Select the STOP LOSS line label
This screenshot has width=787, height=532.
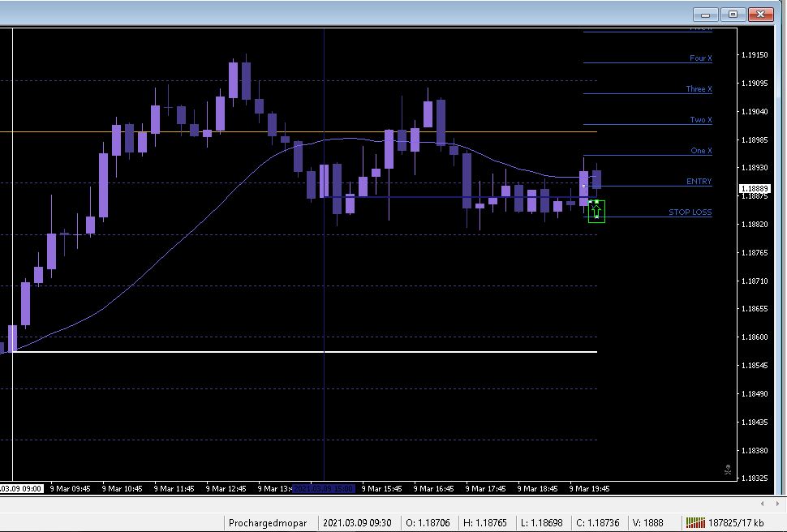[x=689, y=212]
